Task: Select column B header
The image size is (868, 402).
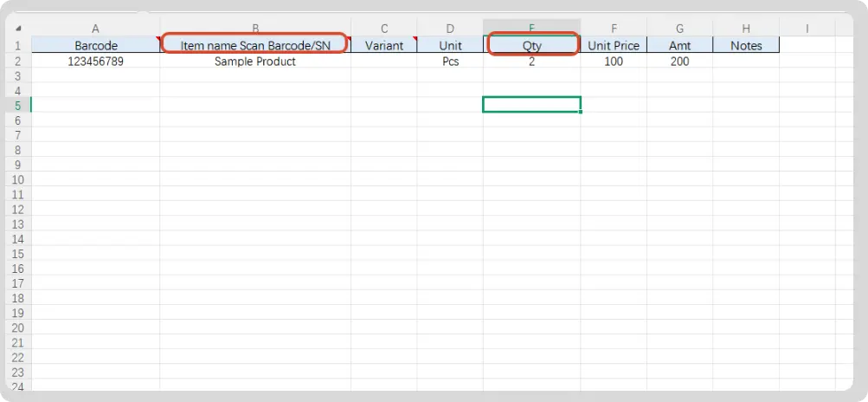Action: coord(255,29)
